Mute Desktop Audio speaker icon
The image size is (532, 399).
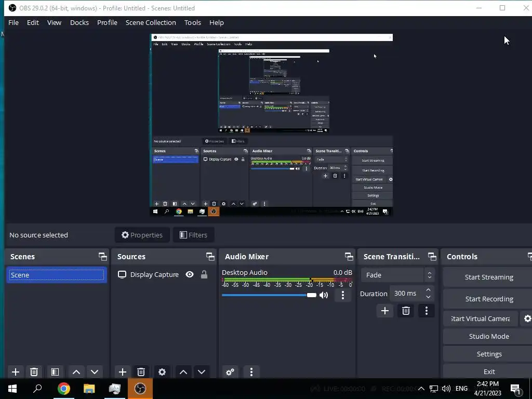324,295
